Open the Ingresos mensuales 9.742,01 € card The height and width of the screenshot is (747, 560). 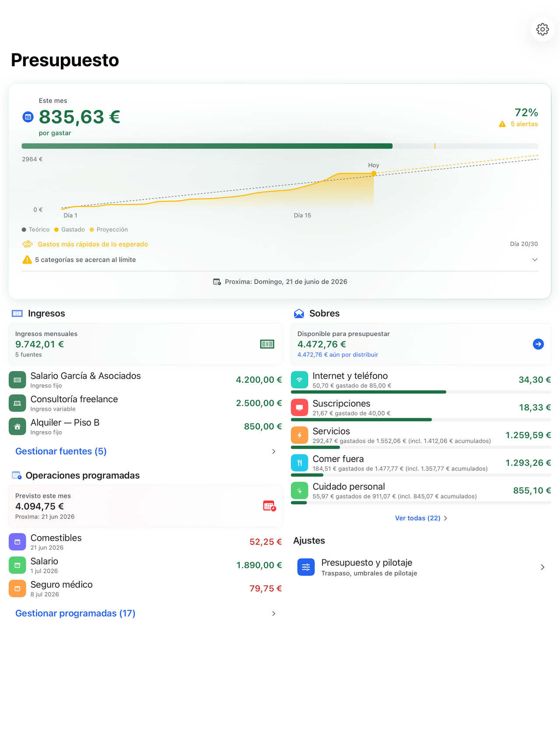[x=145, y=344]
